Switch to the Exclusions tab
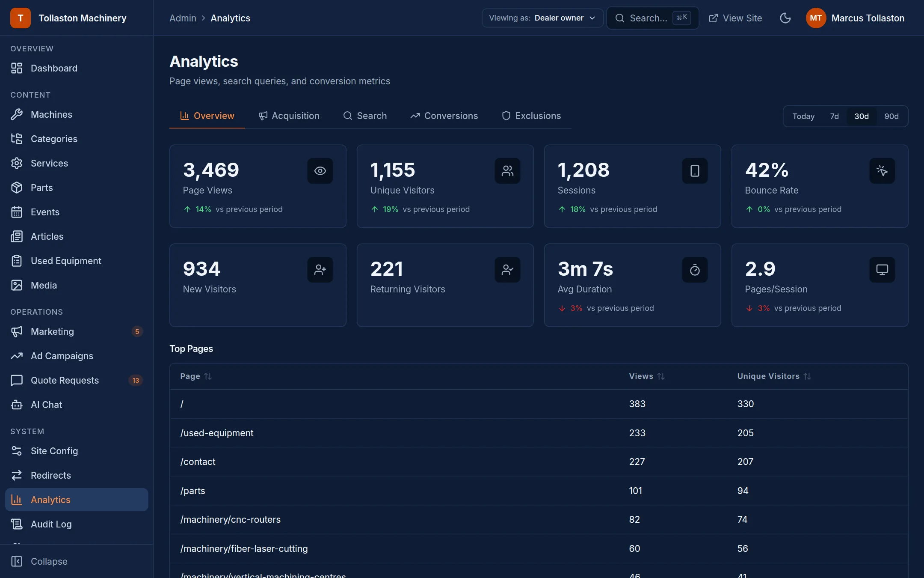This screenshot has height=578, width=924. click(531, 116)
